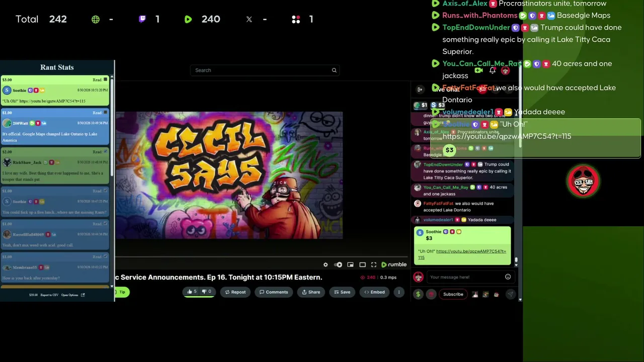
Task: Mark Soothie's $3.00 rant as read
Action: coord(106,79)
